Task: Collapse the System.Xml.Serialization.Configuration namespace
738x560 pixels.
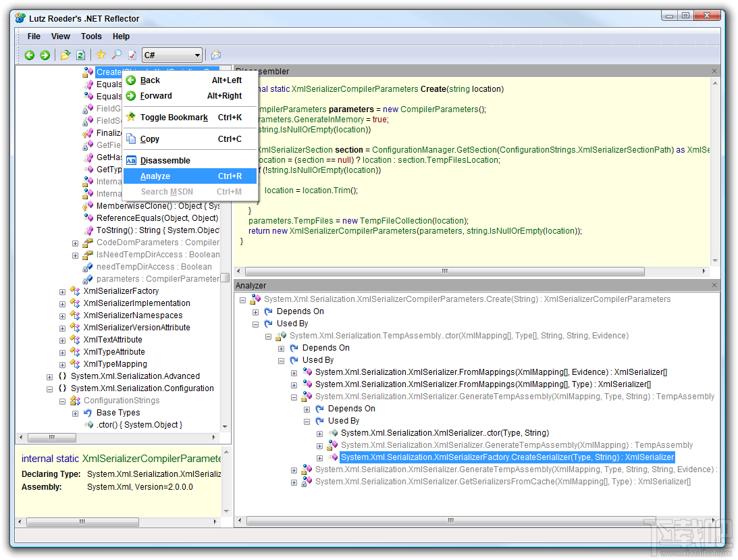Action: [x=49, y=388]
